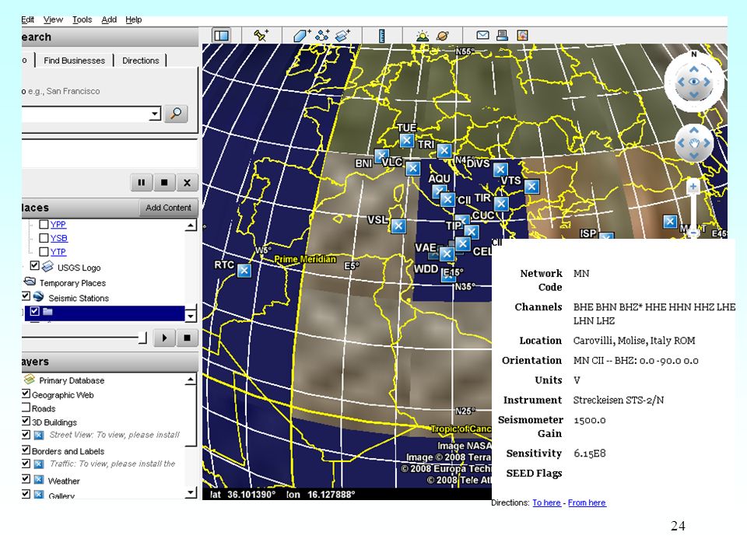Click the north N compass indicator

(694, 54)
